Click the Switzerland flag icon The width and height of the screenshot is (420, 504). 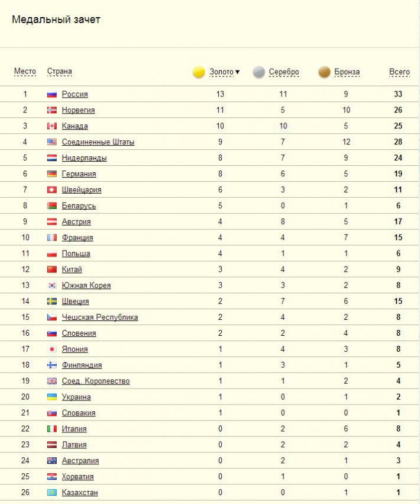tap(51, 190)
